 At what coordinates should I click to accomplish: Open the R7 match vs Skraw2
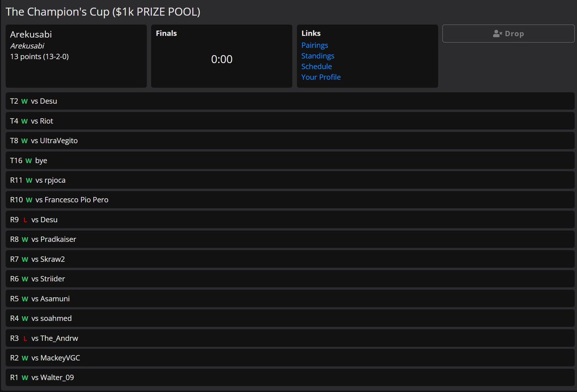[290, 259]
